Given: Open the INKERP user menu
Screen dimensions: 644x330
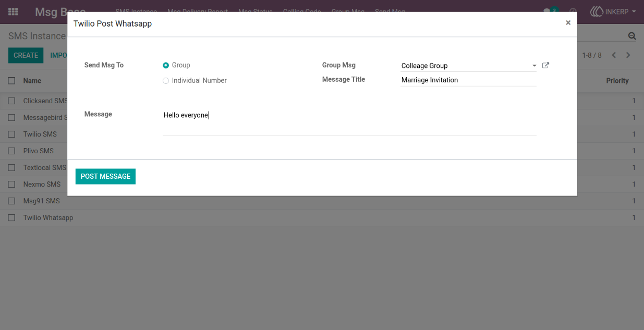Looking at the screenshot, I should coord(613,11).
